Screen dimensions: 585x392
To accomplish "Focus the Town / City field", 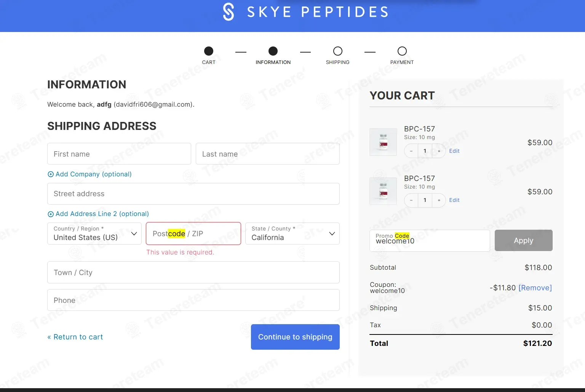I will [x=193, y=272].
